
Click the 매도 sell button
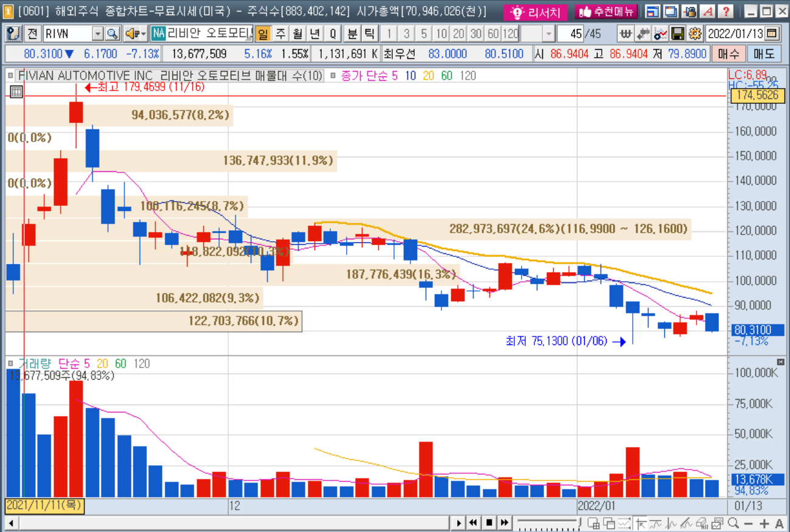click(764, 53)
